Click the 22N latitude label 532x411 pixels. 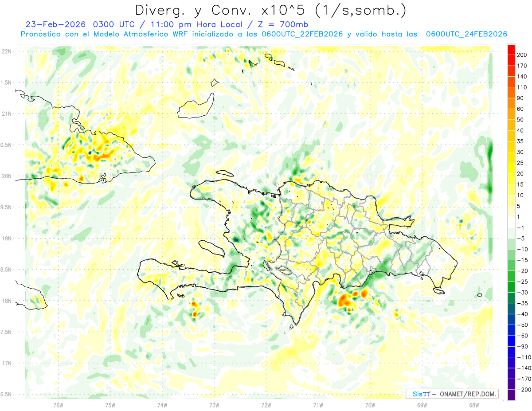[x=7, y=51]
